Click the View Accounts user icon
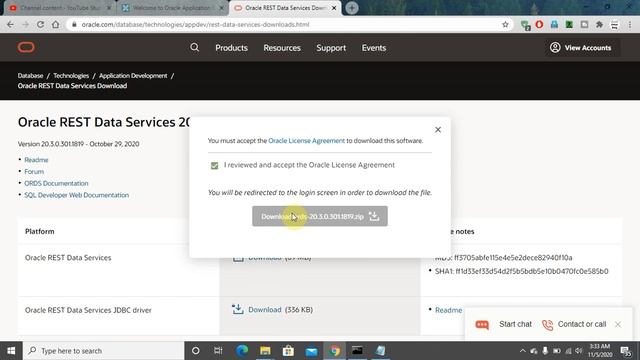 tap(555, 47)
